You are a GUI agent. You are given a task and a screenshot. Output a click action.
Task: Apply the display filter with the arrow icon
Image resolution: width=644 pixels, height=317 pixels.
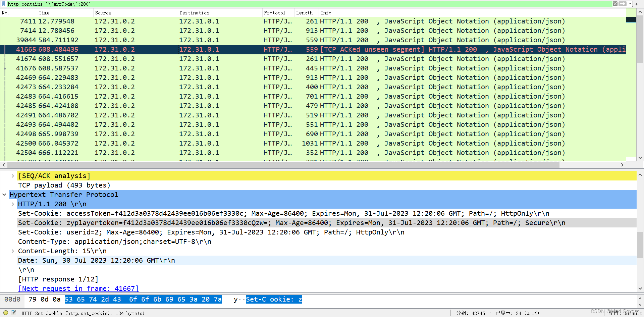[x=623, y=4]
